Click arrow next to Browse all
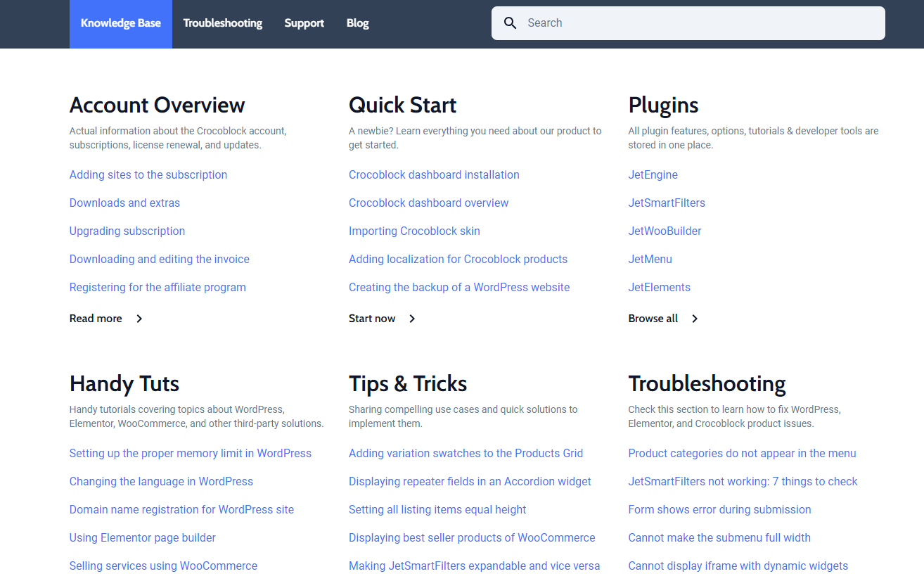924x581 pixels. pos(695,319)
